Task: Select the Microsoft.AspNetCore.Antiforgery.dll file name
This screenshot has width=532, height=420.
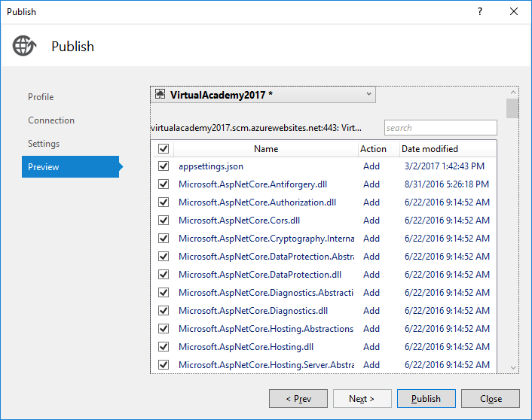Action: (252, 184)
